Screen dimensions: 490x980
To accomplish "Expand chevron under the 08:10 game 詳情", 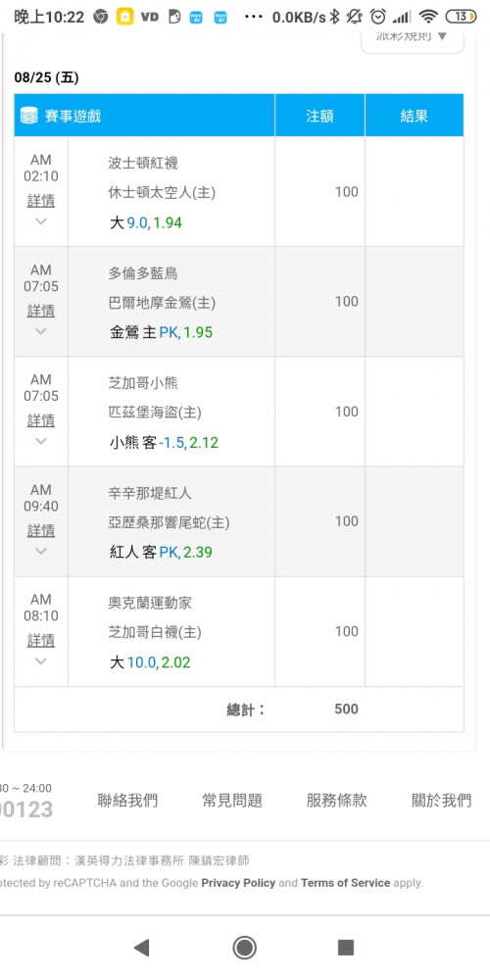I will pyautogui.click(x=41, y=661).
